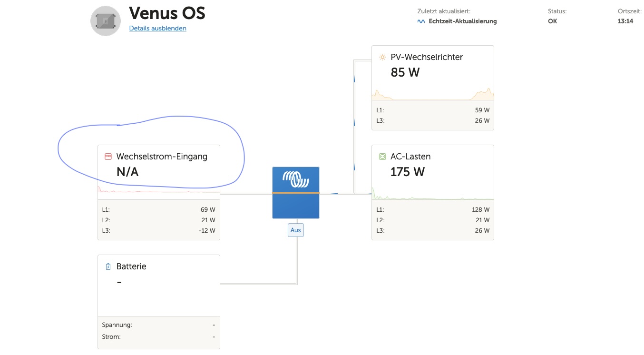
Task: Click the Echtzeit-Aktualisierung wave icon
Action: (421, 21)
